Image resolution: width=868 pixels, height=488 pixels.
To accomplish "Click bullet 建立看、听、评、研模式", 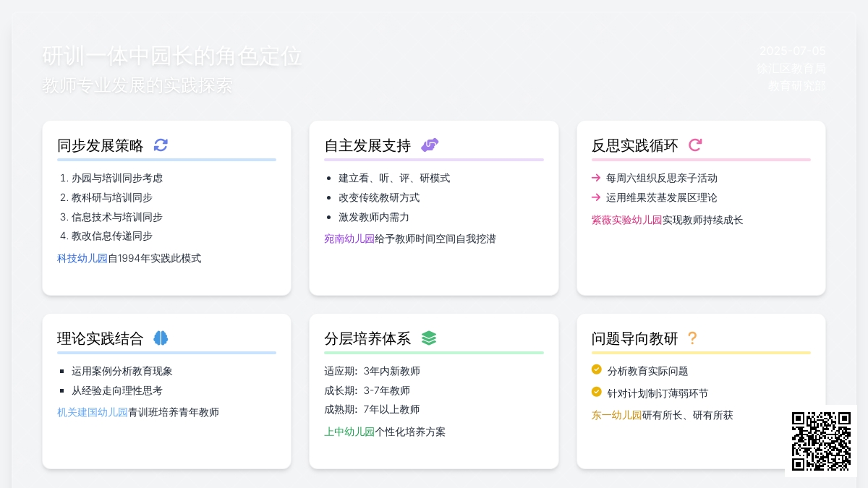I will (x=394, y=178).
